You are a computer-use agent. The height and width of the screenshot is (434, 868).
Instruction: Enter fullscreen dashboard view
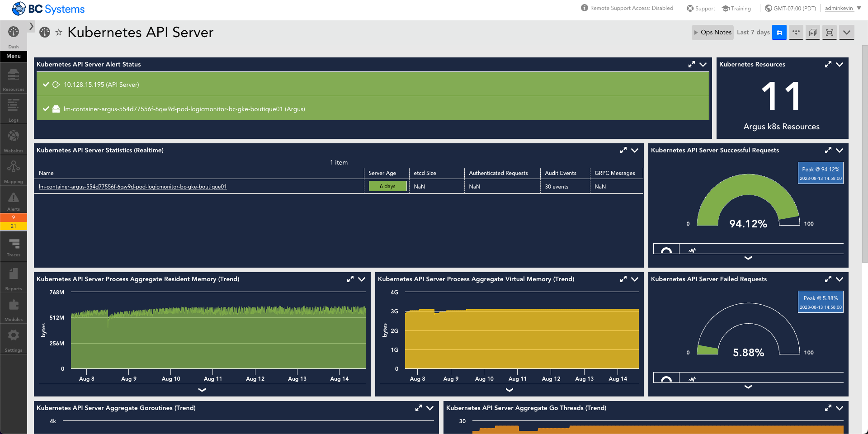830,32
